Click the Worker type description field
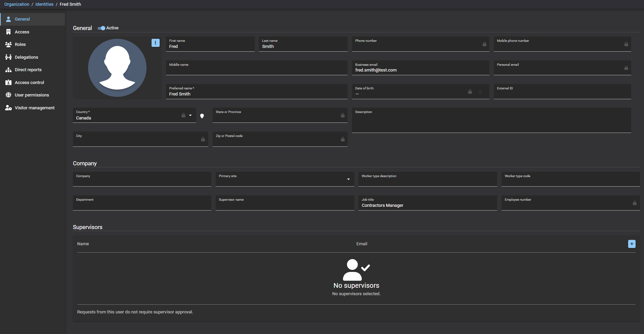 click(428, 179)
